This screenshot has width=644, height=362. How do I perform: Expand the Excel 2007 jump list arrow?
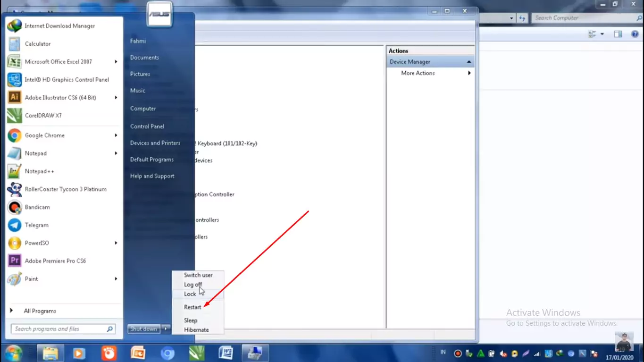(116, 62)
